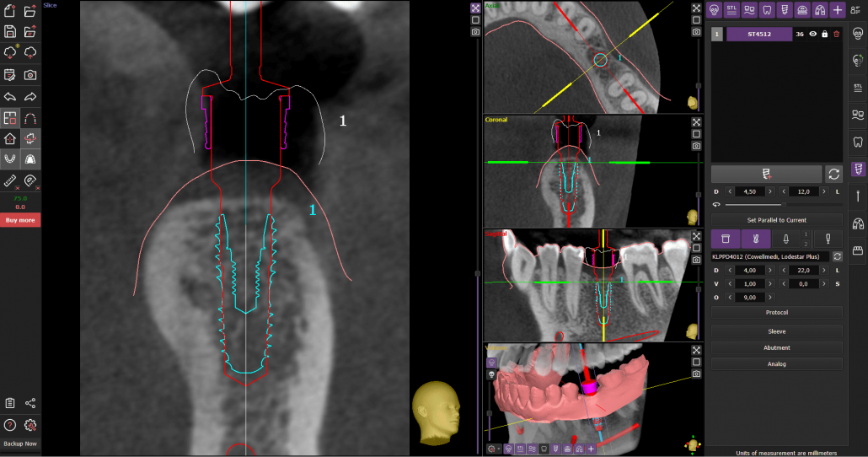Open the STL tab in top bar
This screenshot has height=457, width=868.
731,9
